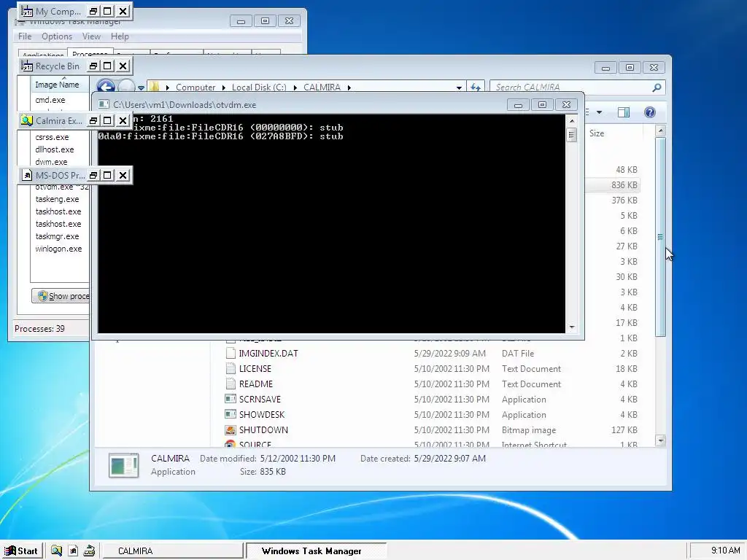Select the SCRNSAVE application icon

[x=231, y=399]
